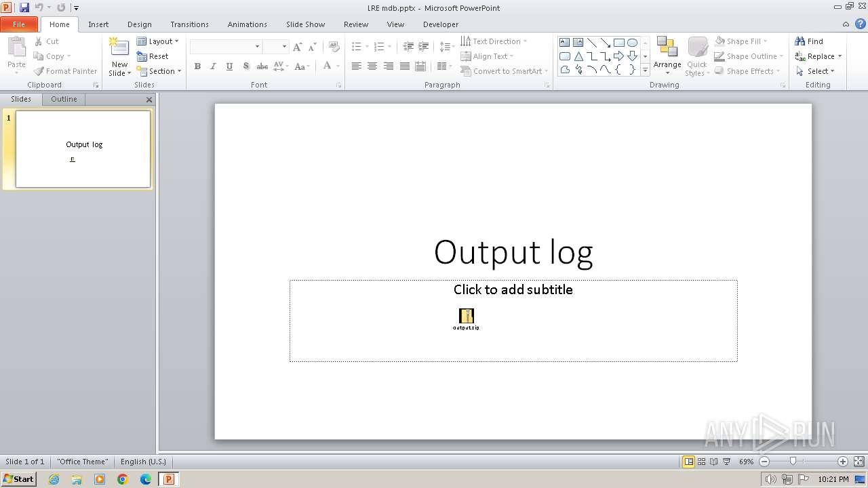Click the Zoom Out minus button
The image size is (868, 488).
pos(764,462)
